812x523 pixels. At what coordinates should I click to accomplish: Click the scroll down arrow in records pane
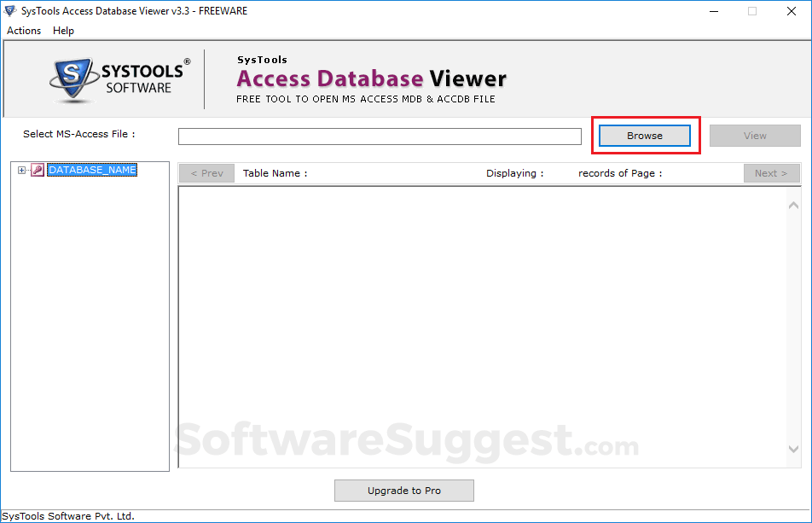pyautogui.click(x=793, y=449)
